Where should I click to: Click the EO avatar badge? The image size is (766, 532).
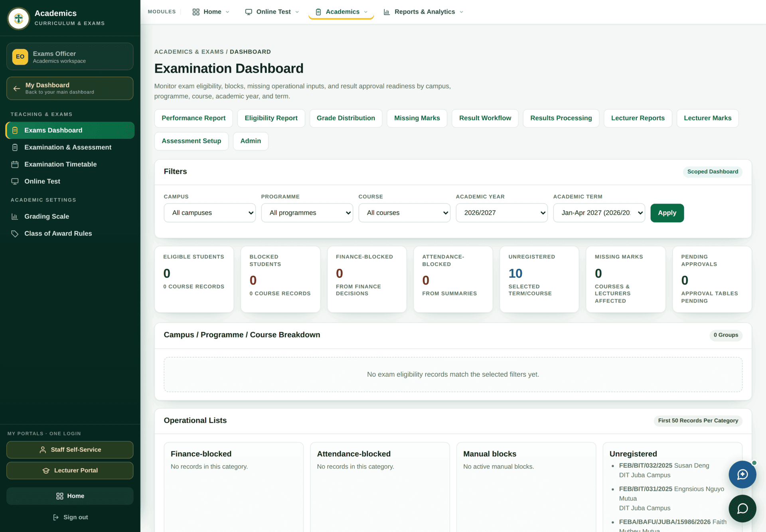[x=20, y=57]
